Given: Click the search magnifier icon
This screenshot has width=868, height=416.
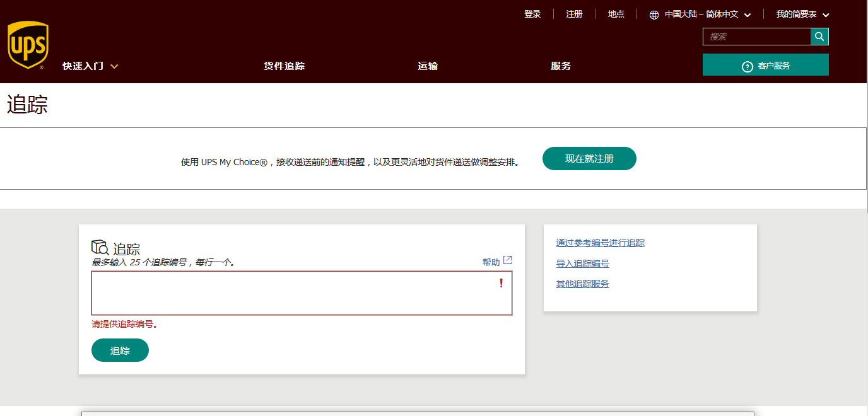Looking at the screenshot, I should [x=819, y=37].
